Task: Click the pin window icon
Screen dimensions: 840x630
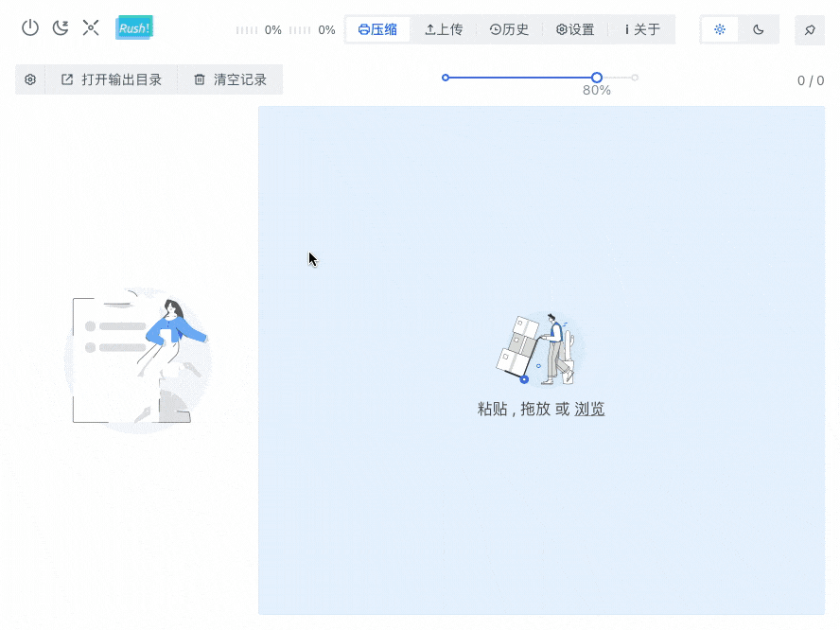Action: (x=810, y=30)
